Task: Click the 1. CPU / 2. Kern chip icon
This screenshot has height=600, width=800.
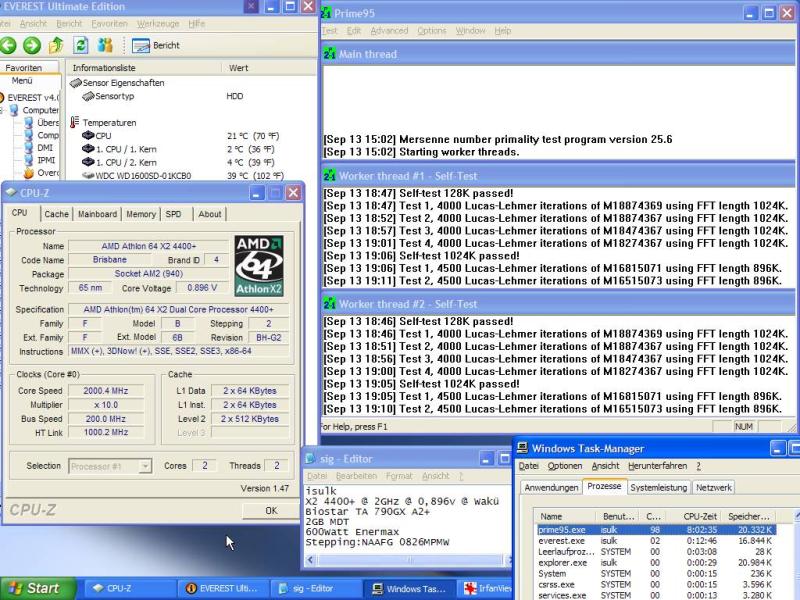Action: coord(88,162)
